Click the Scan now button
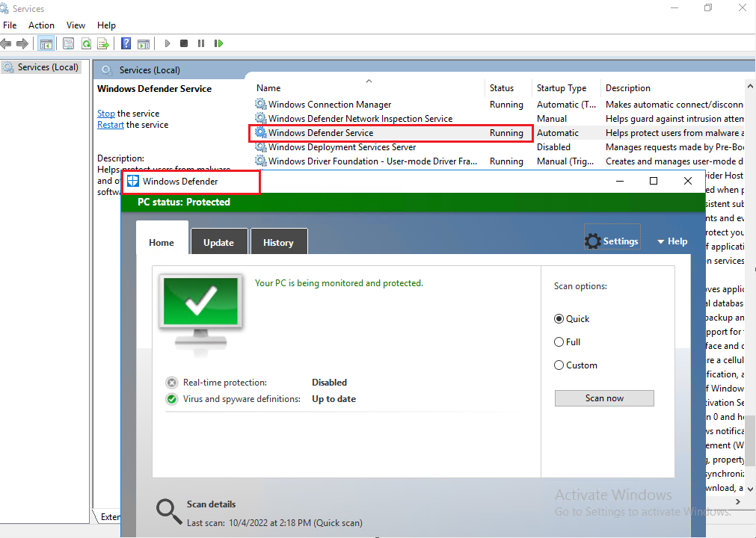756x538 pixels. point(604,398)
